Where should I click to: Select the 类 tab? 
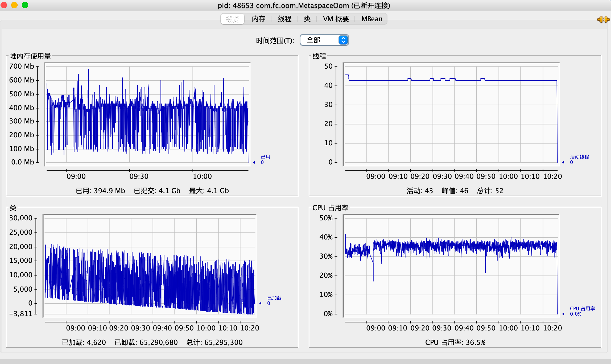[307, 19]
